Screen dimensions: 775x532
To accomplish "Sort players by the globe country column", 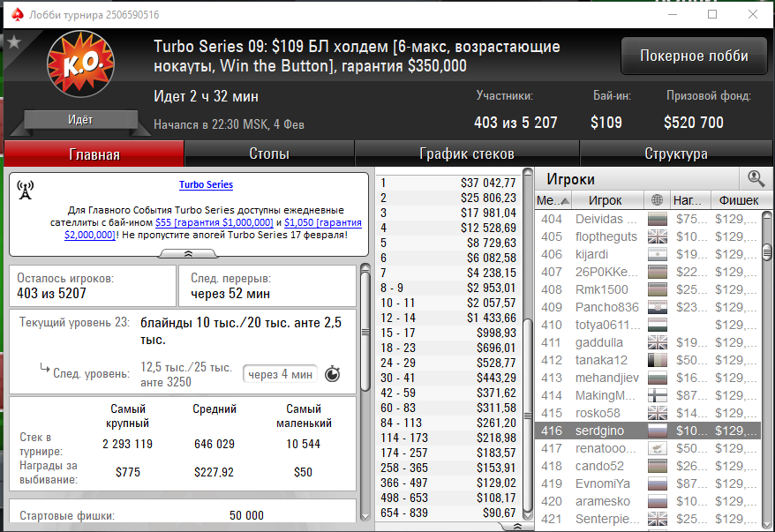I will coord(657,200).
